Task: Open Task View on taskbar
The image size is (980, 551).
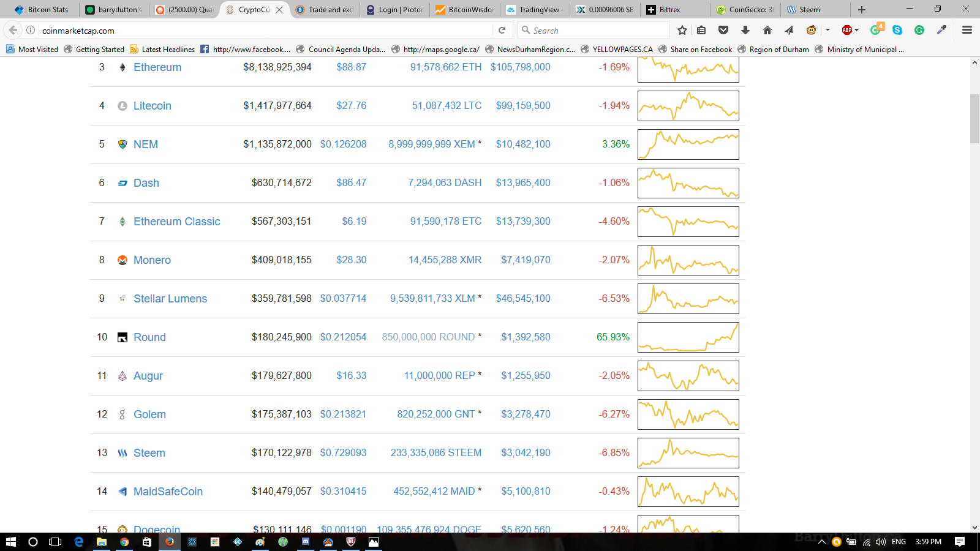Action: coord(55,542)
